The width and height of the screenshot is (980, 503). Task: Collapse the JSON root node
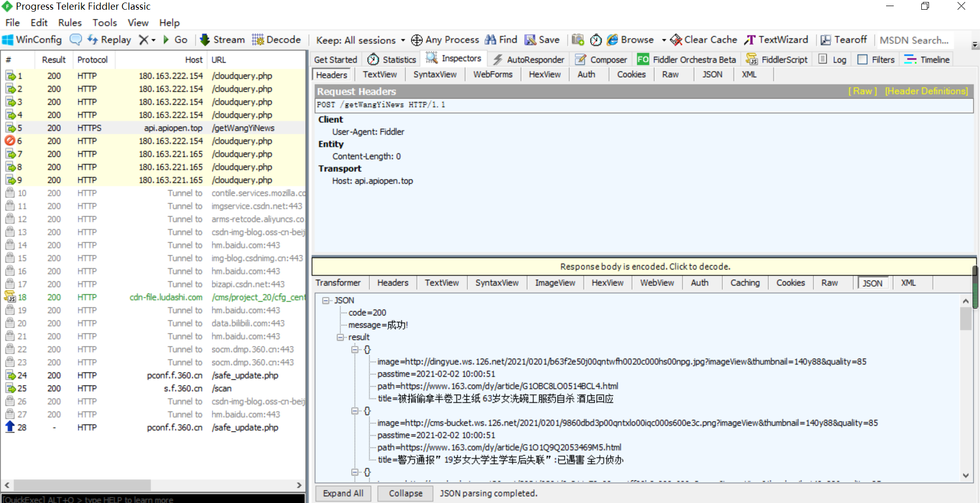326,301
